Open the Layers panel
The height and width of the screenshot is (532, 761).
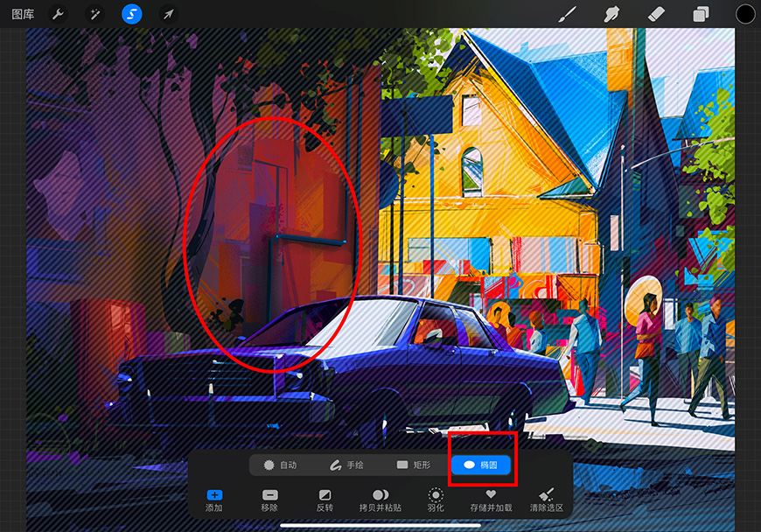pyautogui.click(x=701, y=15)
